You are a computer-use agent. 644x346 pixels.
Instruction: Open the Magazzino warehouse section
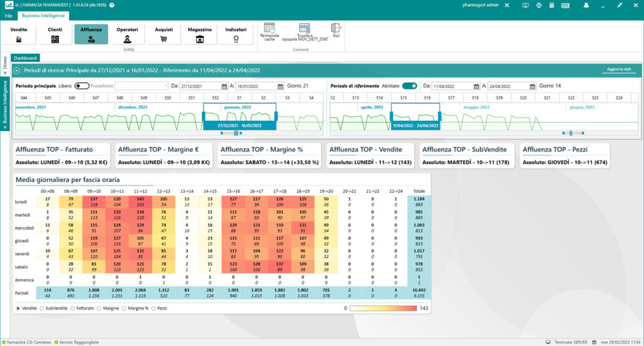point(200,35)
